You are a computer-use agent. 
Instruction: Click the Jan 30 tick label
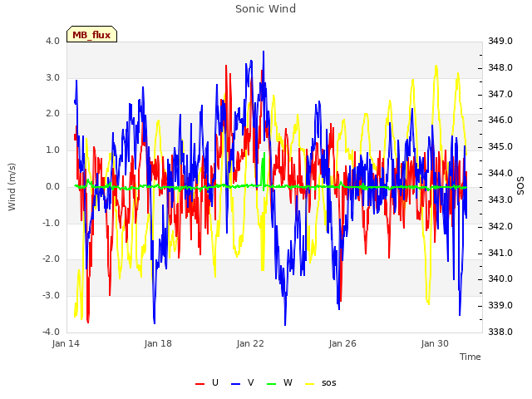(x=435, y=343)
